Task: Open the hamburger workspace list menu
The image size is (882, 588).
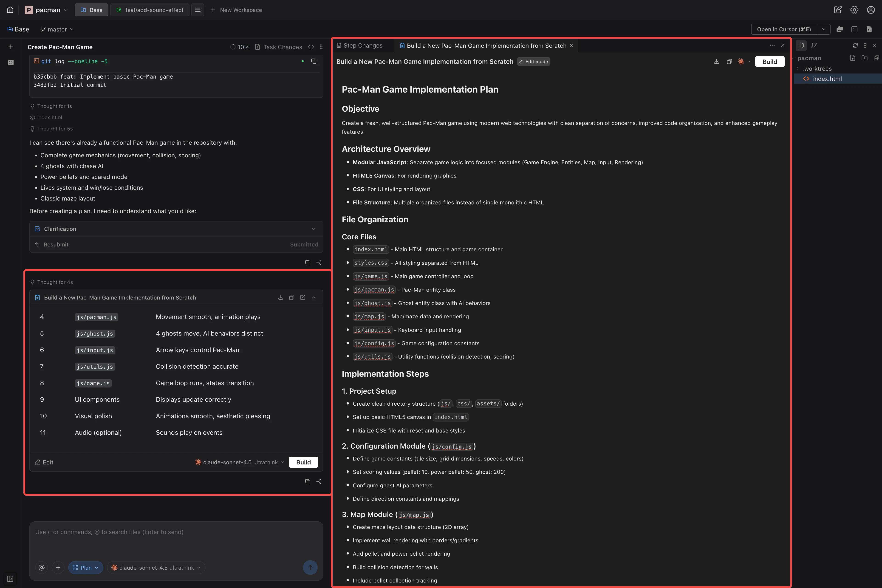Action: pyautogui.click(x=198, y=10)
